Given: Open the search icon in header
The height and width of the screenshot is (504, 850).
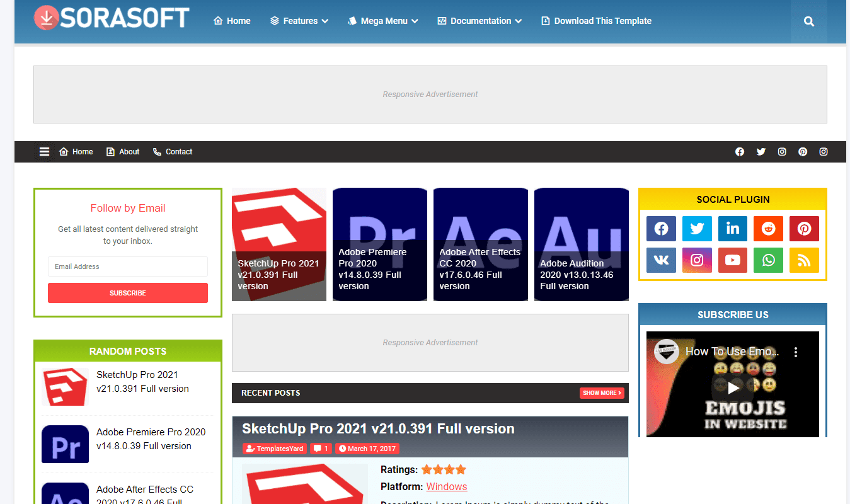Looking at the screenshot, I should (809, 21).
